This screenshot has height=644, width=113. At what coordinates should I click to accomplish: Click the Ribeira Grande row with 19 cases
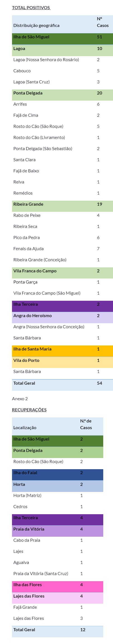pos(62,206)
